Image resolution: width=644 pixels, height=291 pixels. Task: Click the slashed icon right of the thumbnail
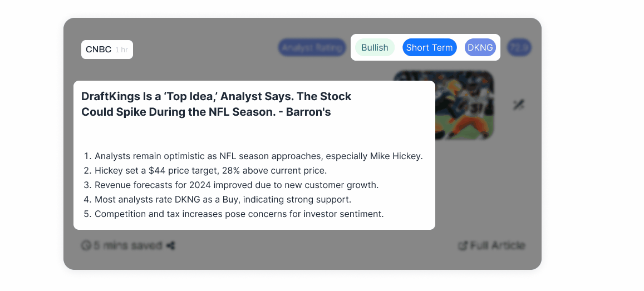[519, 105]
